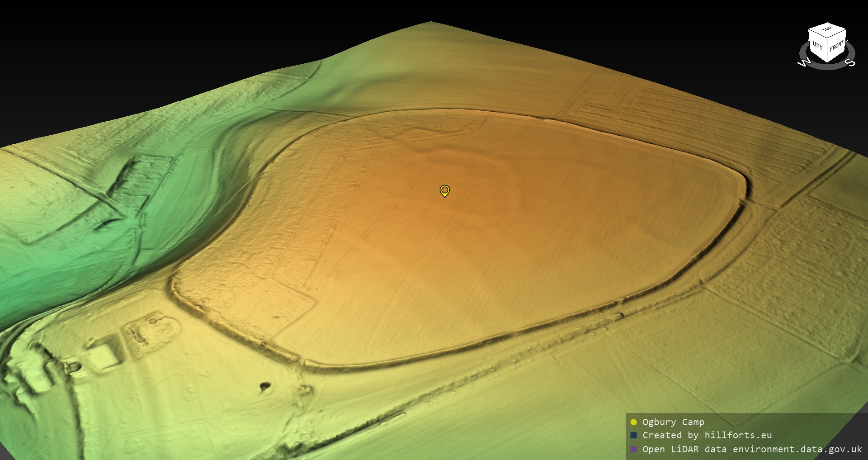The height and width of the screenshot is (460, 868).
Task: Click the gray compass ring under the cube
Action: click(x=827, y=66)
